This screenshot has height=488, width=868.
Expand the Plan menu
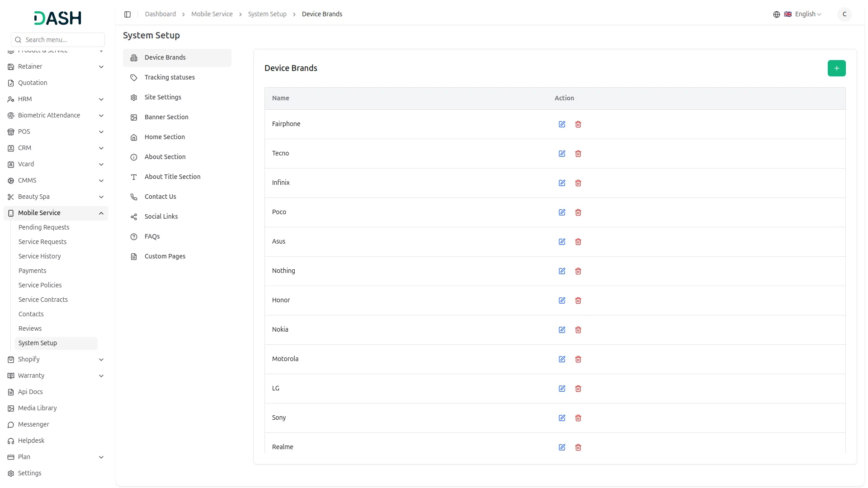[x=56, y=457]
